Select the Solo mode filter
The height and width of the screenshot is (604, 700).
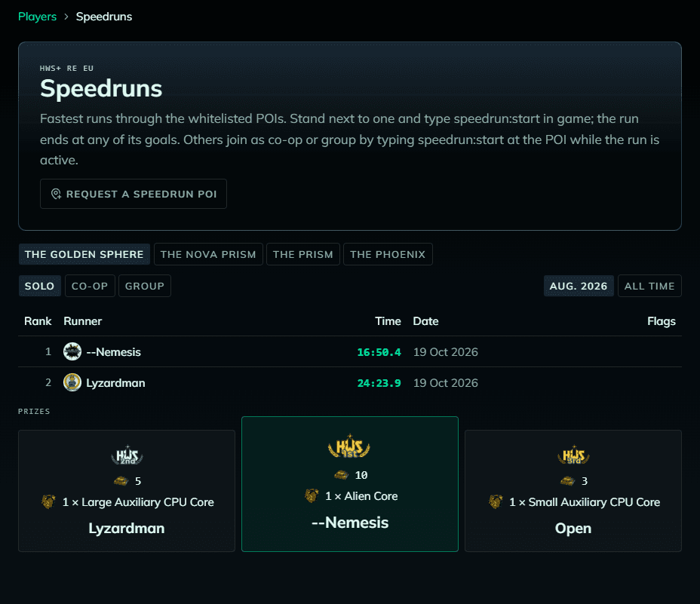coord(40,286)
